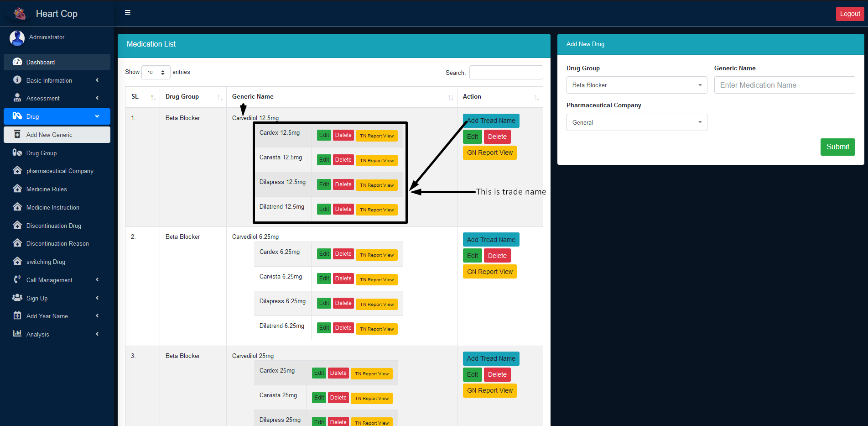Screen dimensions: 868x426
Task: Click the Enter Medication Name field
Action: pyautogui.click(x=784, y=85)
